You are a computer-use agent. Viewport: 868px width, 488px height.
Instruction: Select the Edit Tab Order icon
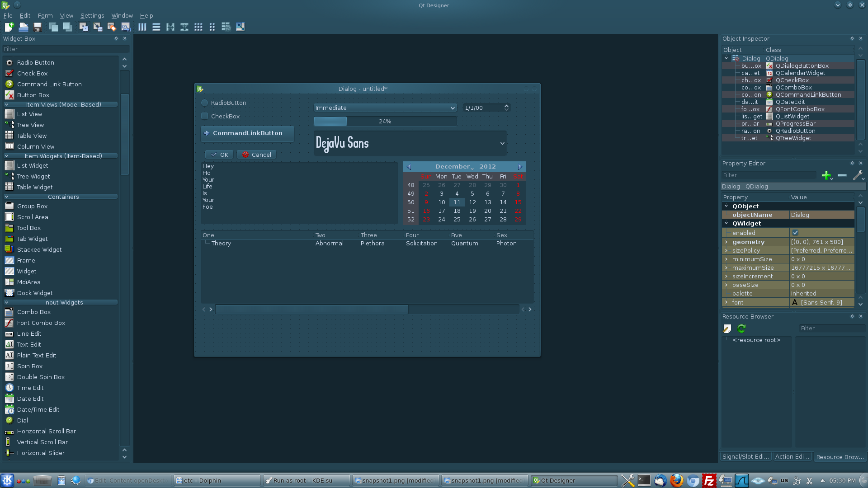click(126, 27)
